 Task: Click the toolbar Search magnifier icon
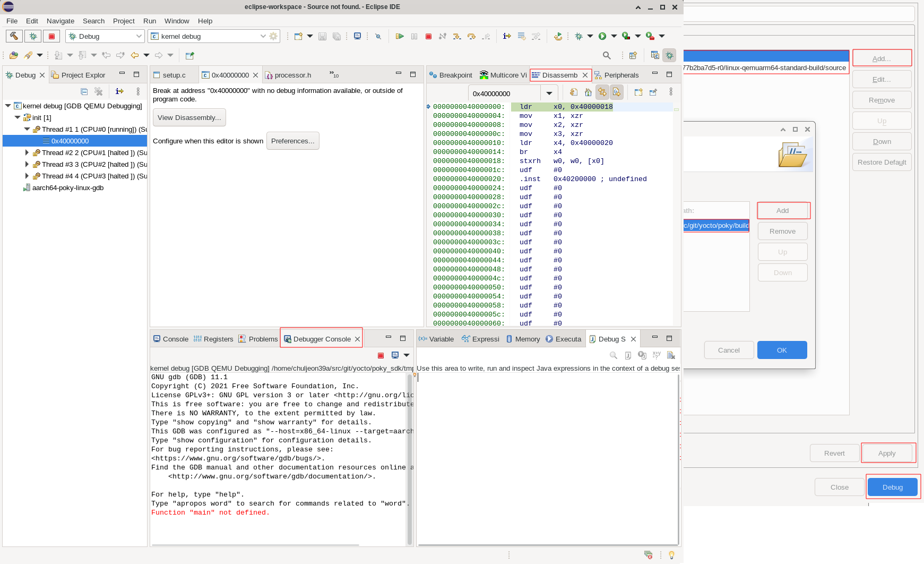607,55
